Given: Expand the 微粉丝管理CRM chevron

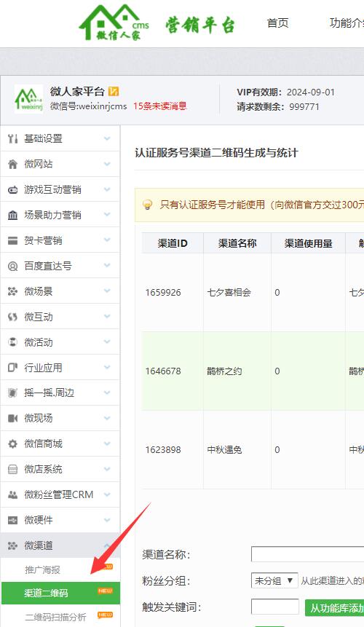Looking at the screenshot, I should tap(107, 494).
